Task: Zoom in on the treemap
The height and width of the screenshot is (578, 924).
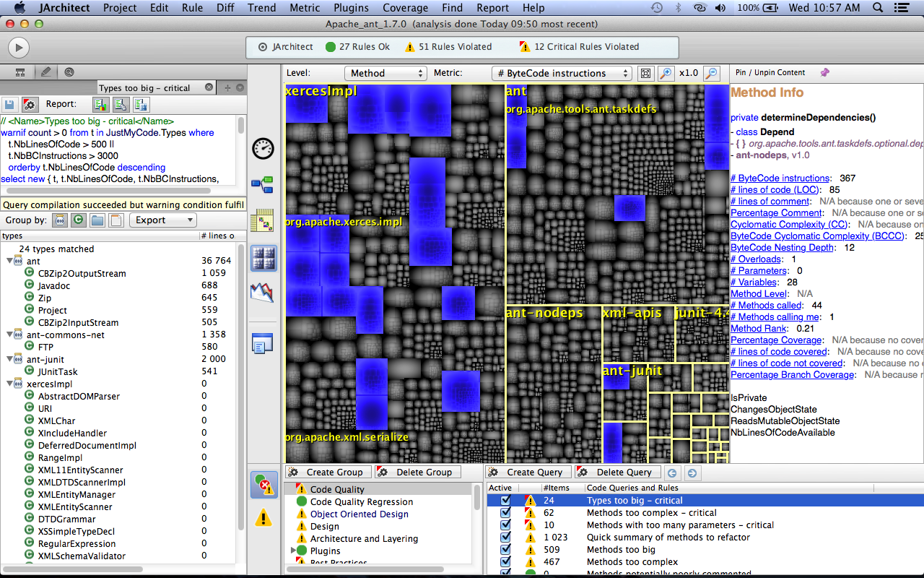Action: coord(666,73)
